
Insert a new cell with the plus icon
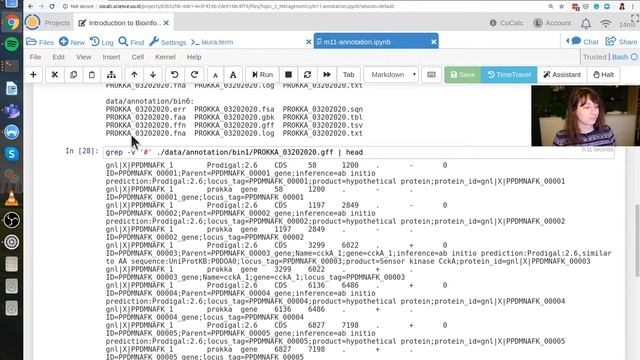[x=33, y=75]
